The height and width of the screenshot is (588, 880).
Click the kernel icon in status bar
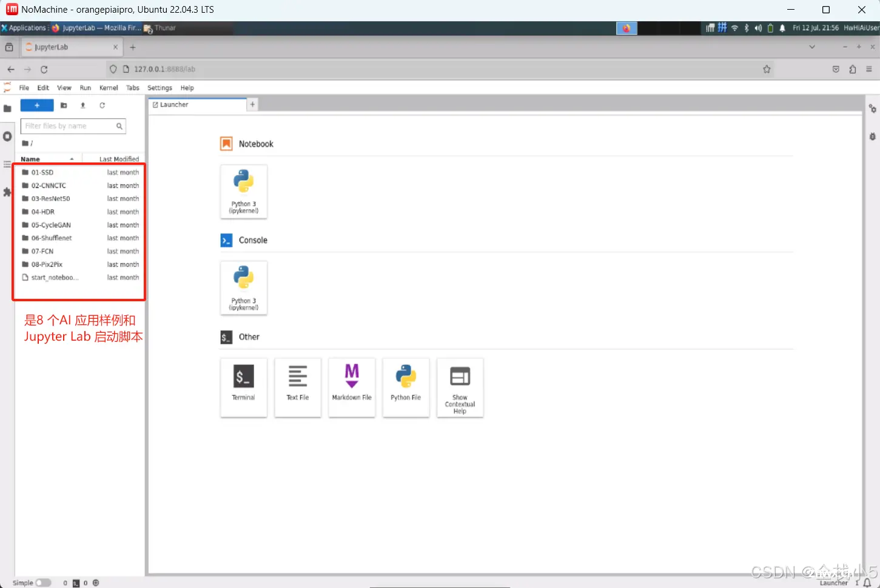tap(96, 583)
